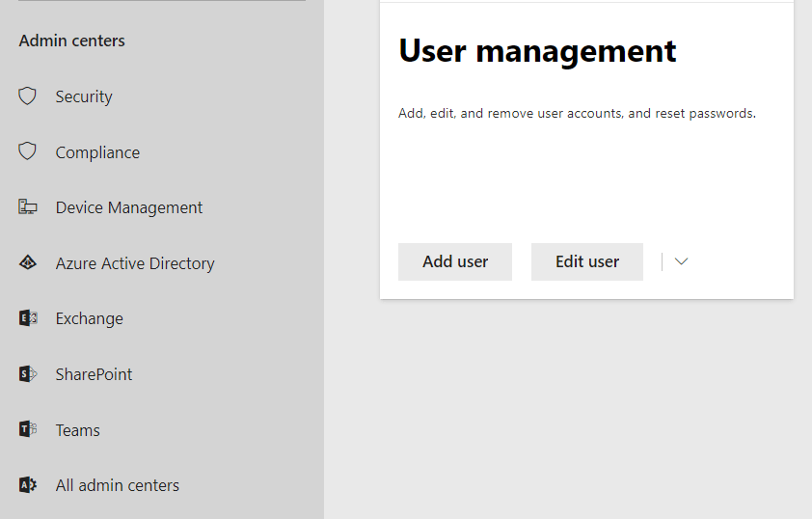Select the Teams label in sidebar
The image size is (812, 519).
pyautogui.click(x=78, y=430)
